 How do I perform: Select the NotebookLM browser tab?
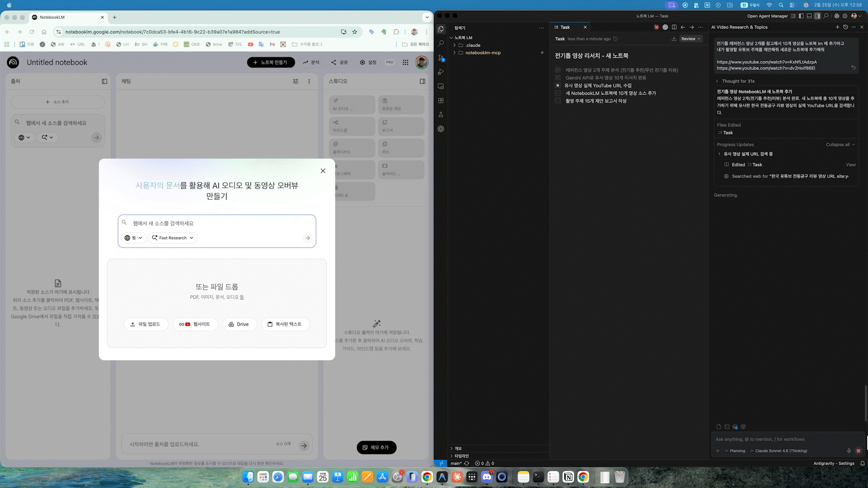pyautogui.click(x=68, y=17)
